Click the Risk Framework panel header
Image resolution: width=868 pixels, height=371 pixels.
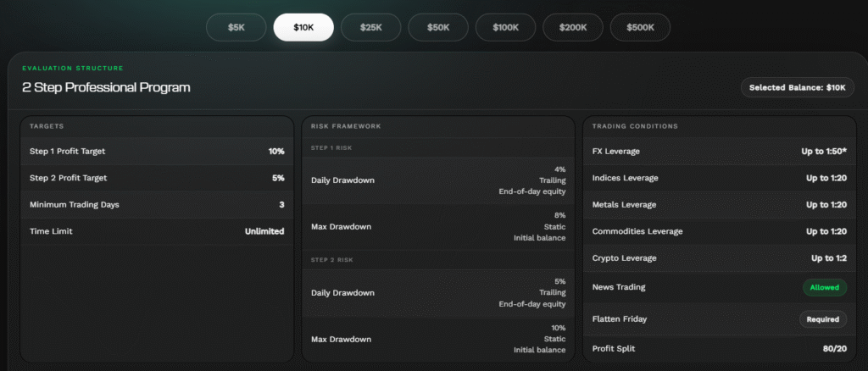click(x=346, y=126)
